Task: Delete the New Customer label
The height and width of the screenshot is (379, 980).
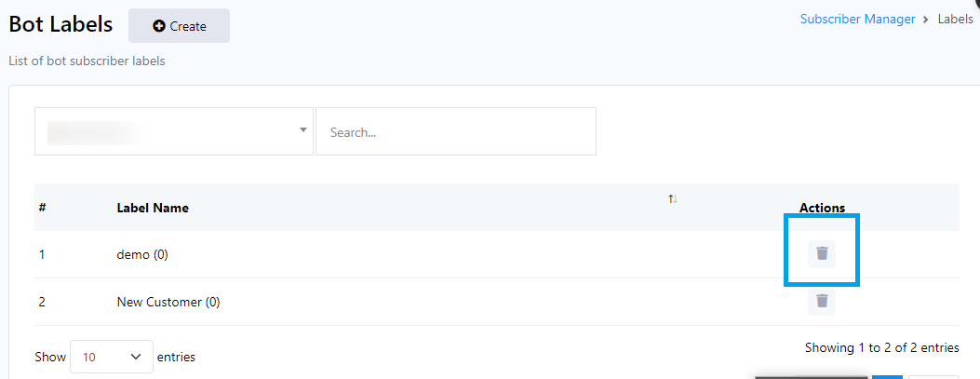Action: (822, 301)
